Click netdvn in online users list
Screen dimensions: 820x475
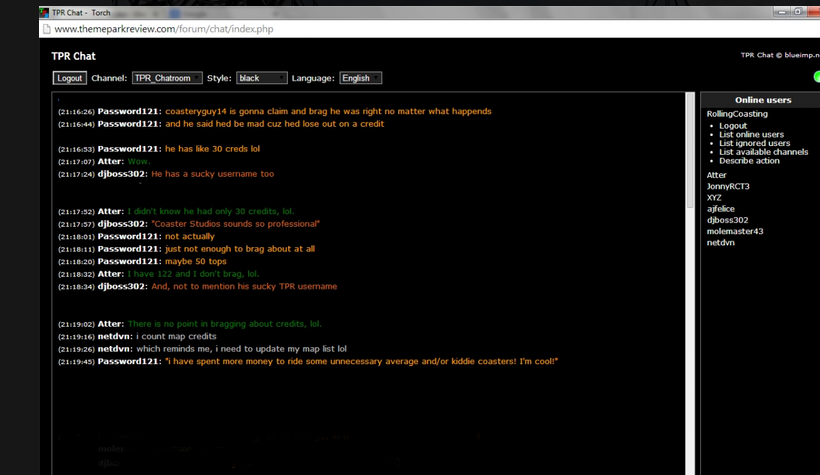point(721,243)
